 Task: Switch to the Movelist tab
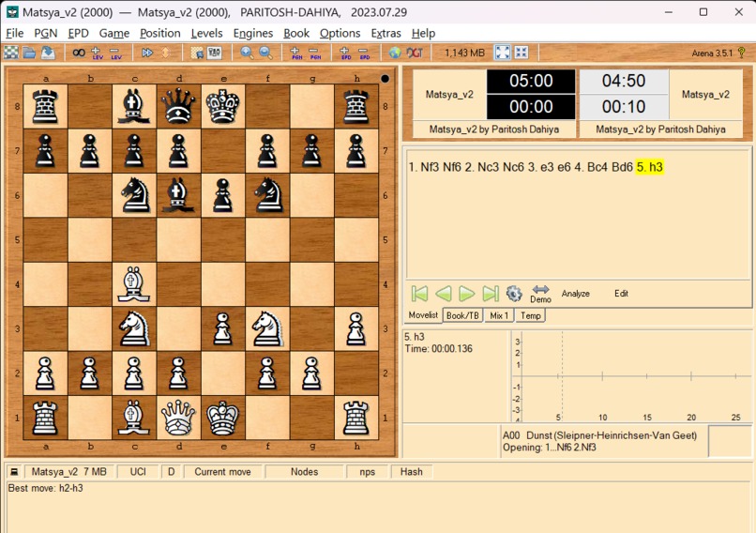tap(423, 315)
